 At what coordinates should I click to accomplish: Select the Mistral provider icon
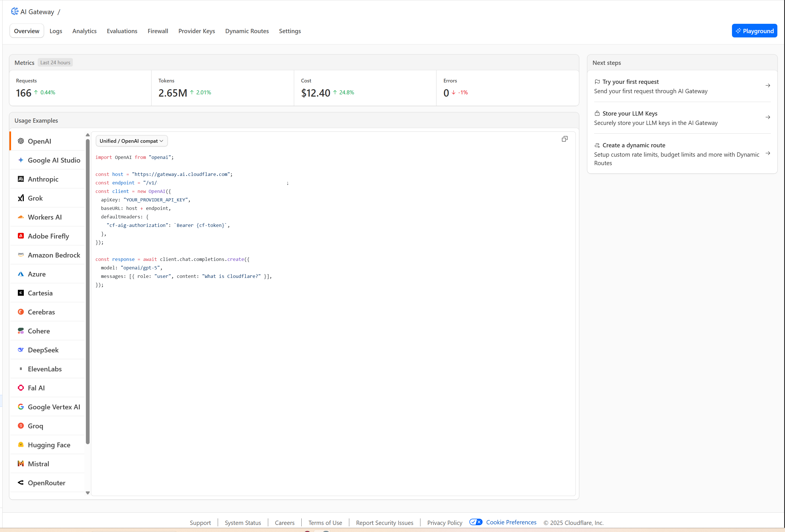point(21,463)
